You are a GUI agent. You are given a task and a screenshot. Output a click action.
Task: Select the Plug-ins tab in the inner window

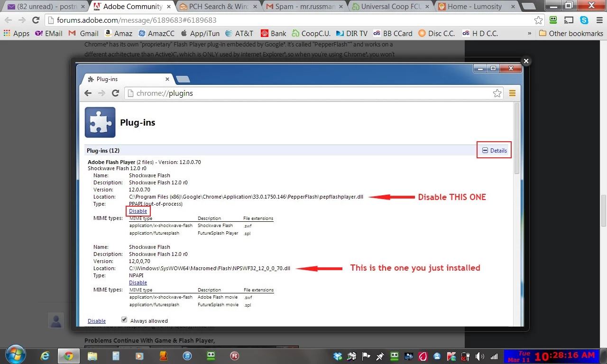pyautogui.click(x=128, y=79)
